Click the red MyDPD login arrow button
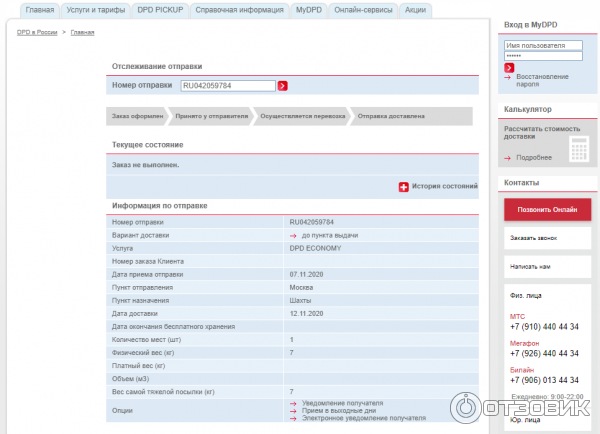 pos(509,68)
